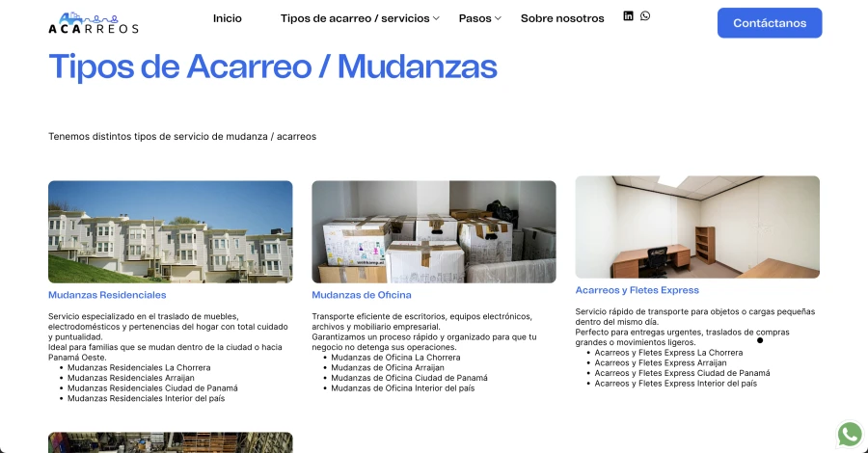This screenshot has width=868, height=453.
Task: Click the partially visible bottom image
Action: tap(171, 442)
